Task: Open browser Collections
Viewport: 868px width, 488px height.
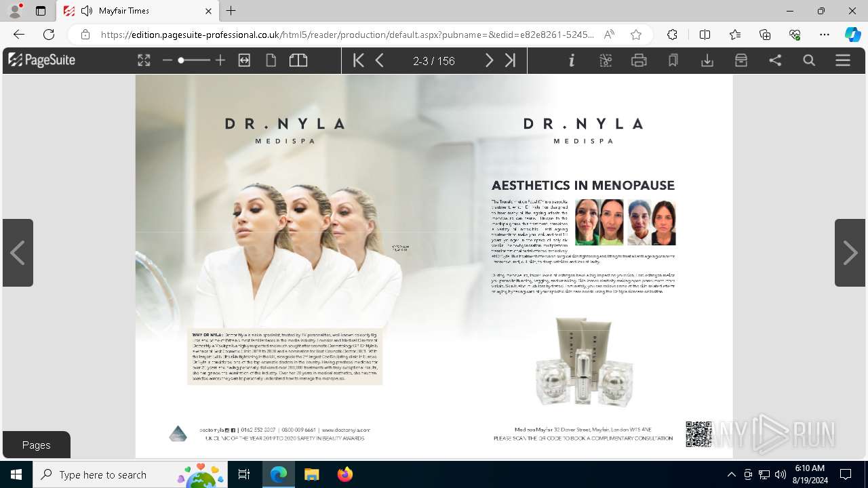Action: point(765,35)
